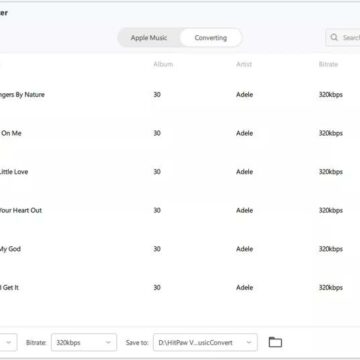Click album 30 in the 'Little Love' row
This screenshot has width=360, height=360.
tap(157, 172)
